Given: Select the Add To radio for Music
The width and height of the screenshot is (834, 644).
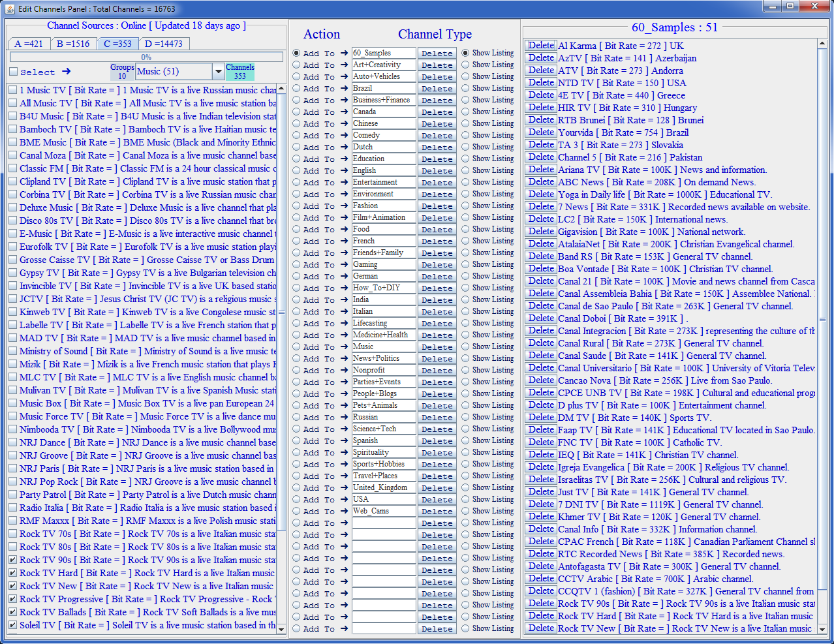Looking at the screenshot, I should 296,346.
